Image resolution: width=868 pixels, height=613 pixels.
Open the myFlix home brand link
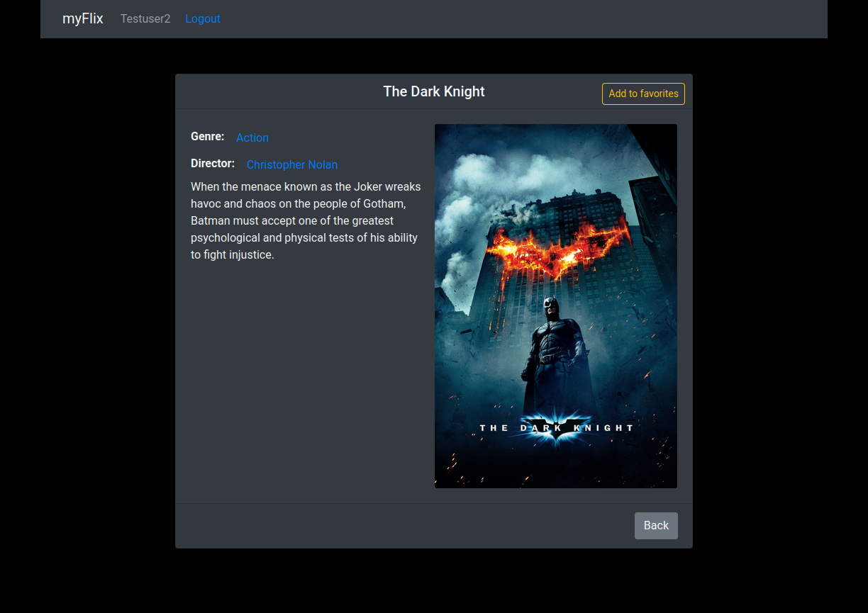pyautogui.click(x=83, y=18)
